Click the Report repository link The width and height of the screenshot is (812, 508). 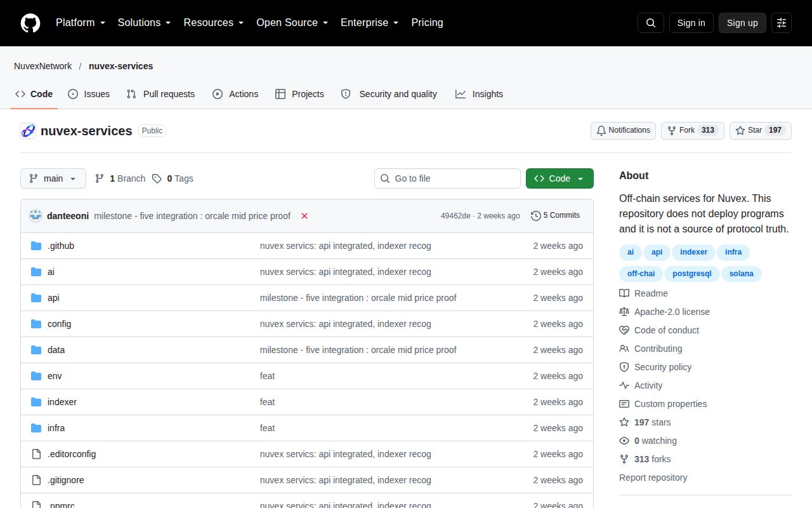tap(653, 478)
